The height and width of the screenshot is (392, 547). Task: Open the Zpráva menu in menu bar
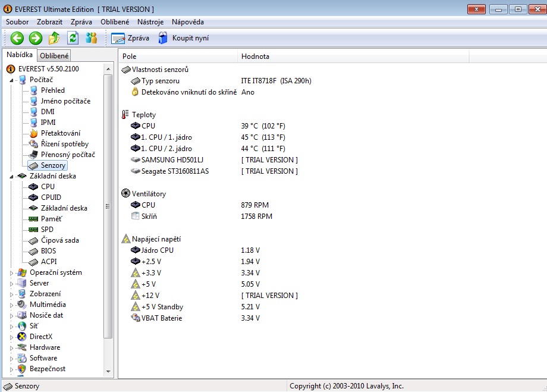(81, 22)
